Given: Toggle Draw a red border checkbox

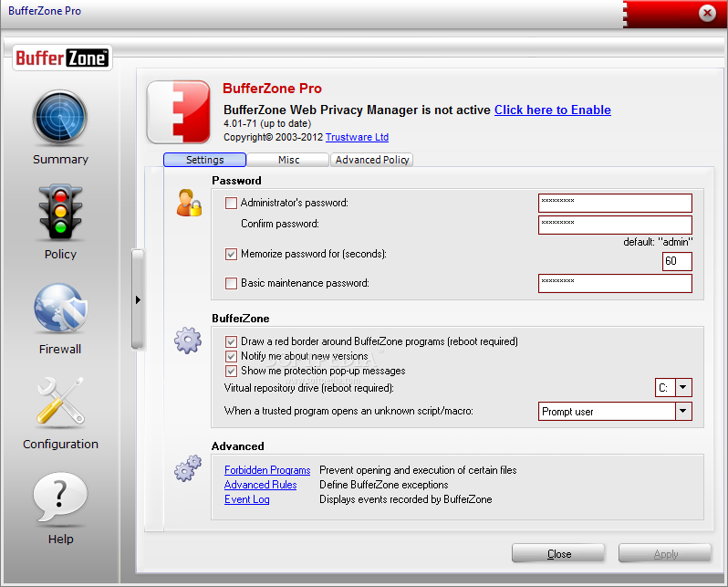Looking at the screenshot, I should (x=231, y=342).
